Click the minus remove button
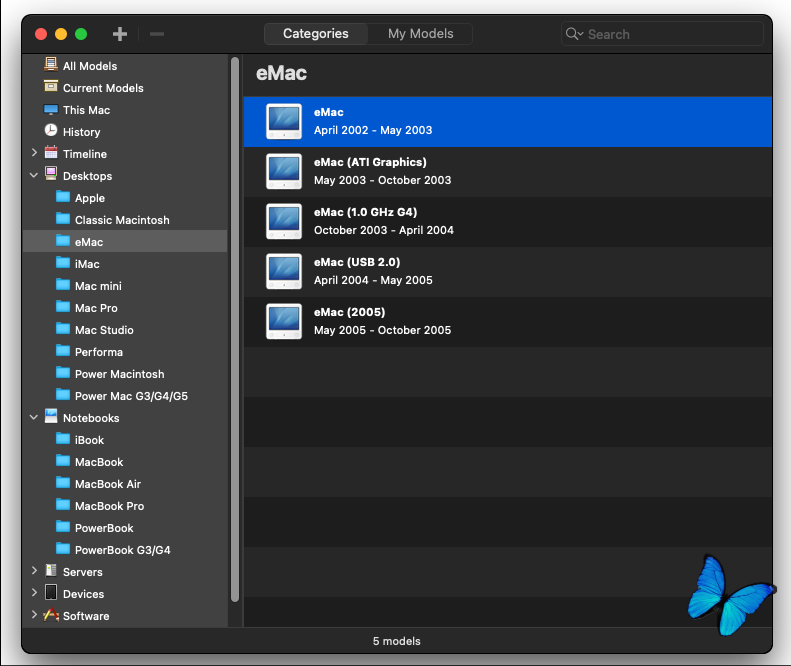791x666 pixels. click(x=157, y=34)
